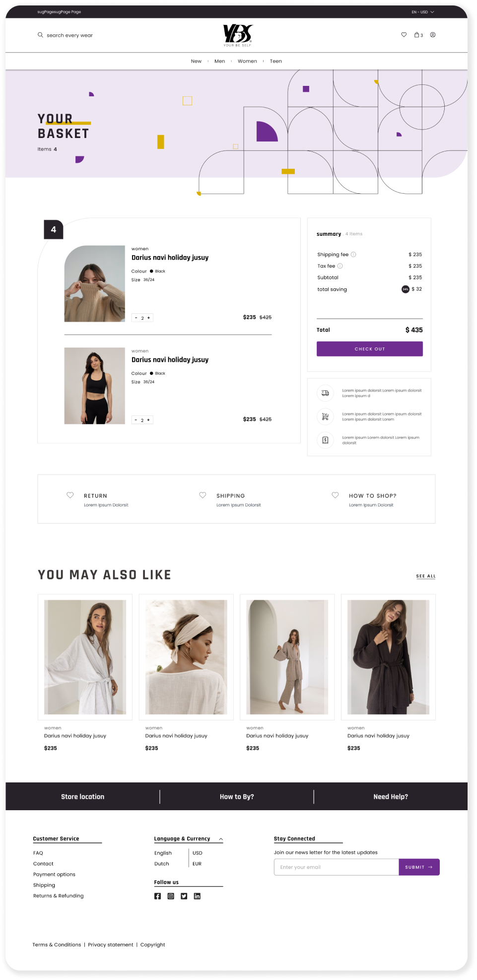Open the LinkedIn icon under Follow us
The image size is (477, 980).
point(197,896)
